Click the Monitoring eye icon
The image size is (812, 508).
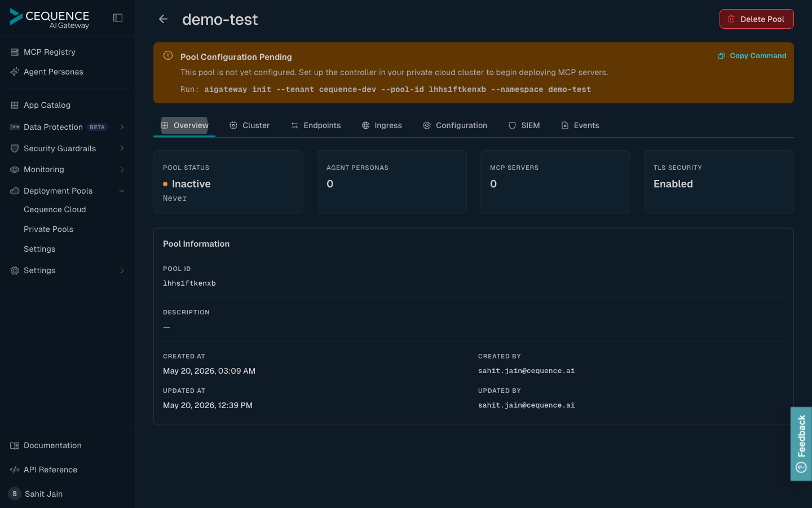tap(15, 169)
